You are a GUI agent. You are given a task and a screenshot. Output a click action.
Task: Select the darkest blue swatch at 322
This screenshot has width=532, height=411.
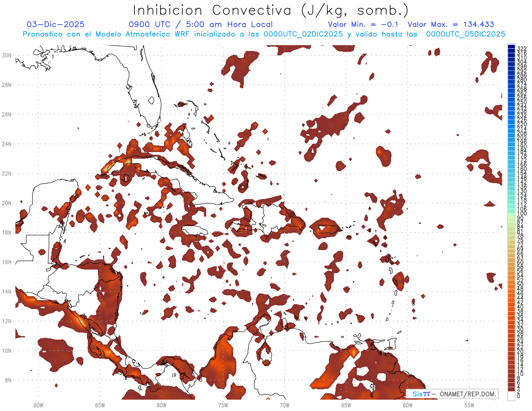[x=511, y=47]
